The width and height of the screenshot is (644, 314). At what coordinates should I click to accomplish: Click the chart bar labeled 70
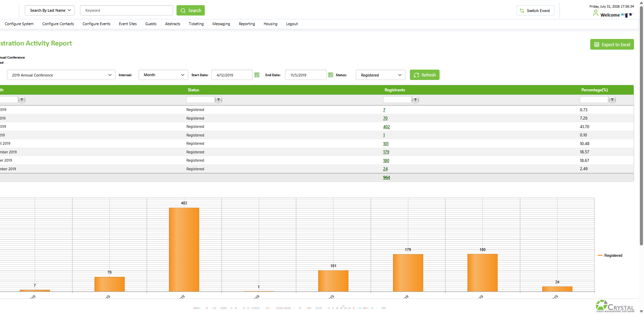[110, 284]
